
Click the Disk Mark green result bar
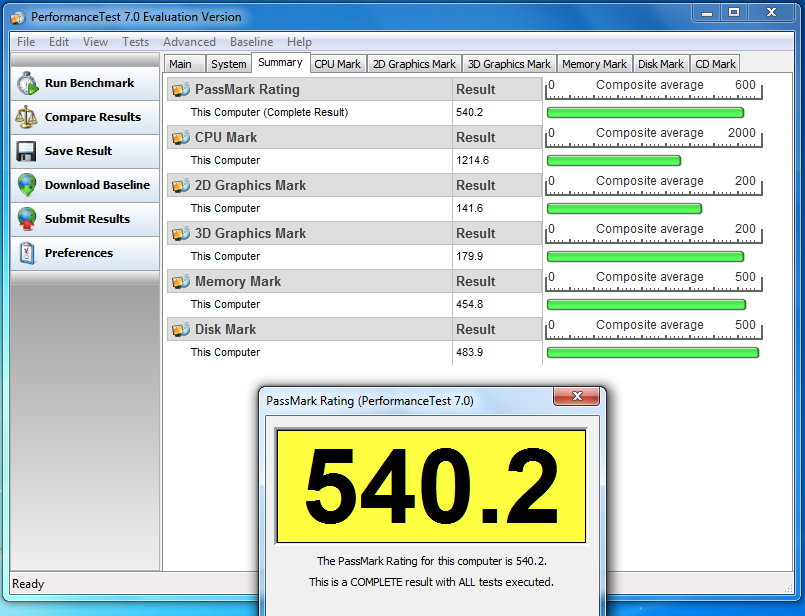653,353
